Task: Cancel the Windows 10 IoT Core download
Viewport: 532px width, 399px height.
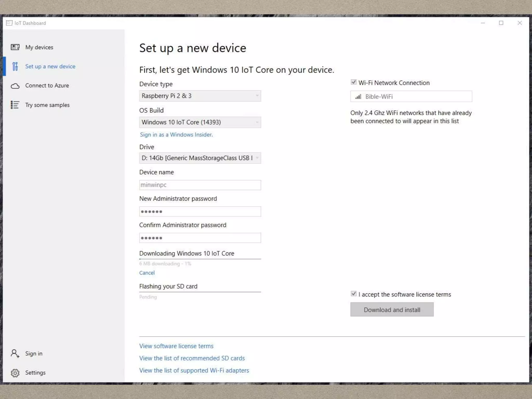Action: 147,273
